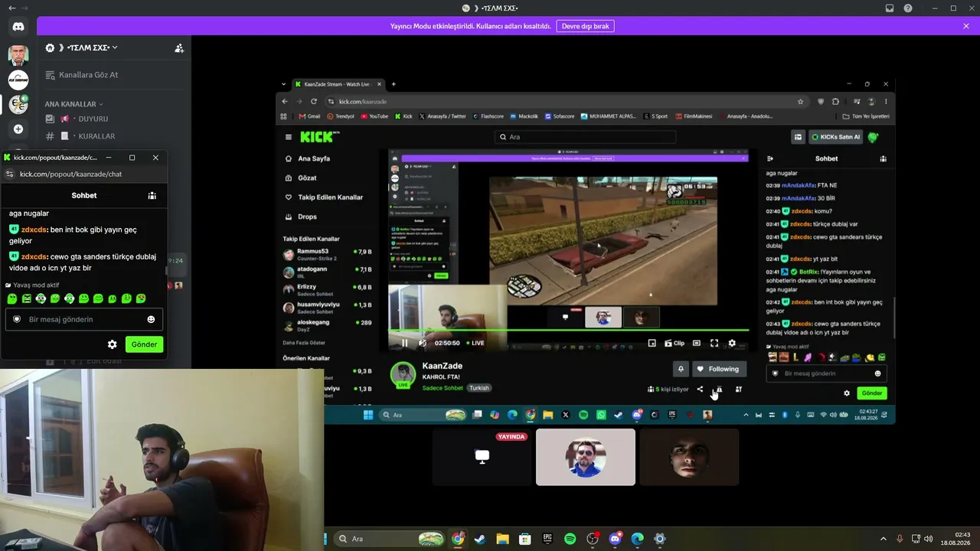Open Gözat in Kick sidebar
This screenshot has height=551, width=980.
[x=300, y=178]
